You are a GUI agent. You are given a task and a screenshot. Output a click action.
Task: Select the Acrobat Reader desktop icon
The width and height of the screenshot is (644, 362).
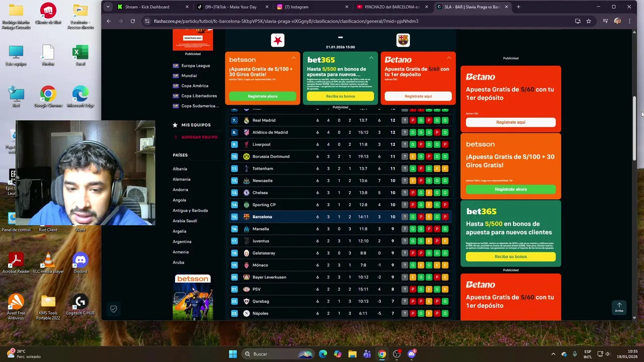[x=16, y=263]
